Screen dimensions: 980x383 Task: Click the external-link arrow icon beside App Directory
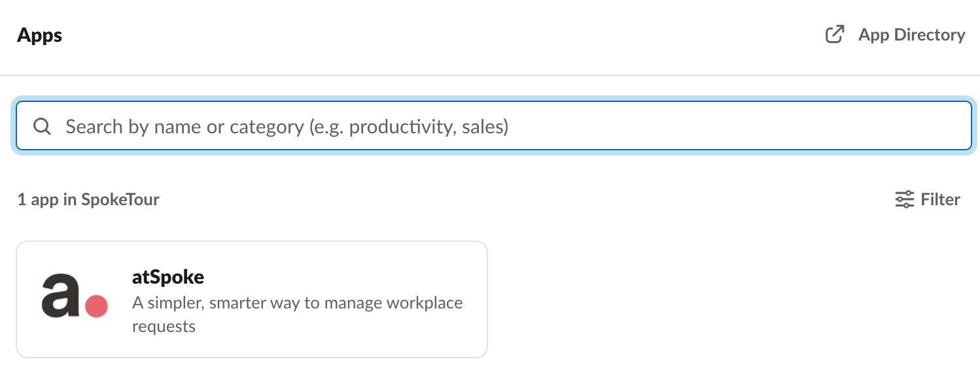(x=835, y=35)
